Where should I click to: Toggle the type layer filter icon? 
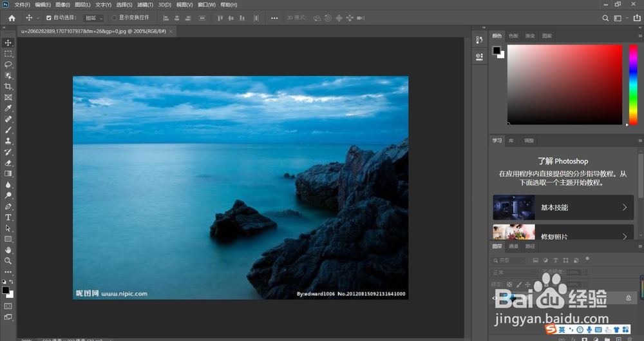tap(556, 260)
